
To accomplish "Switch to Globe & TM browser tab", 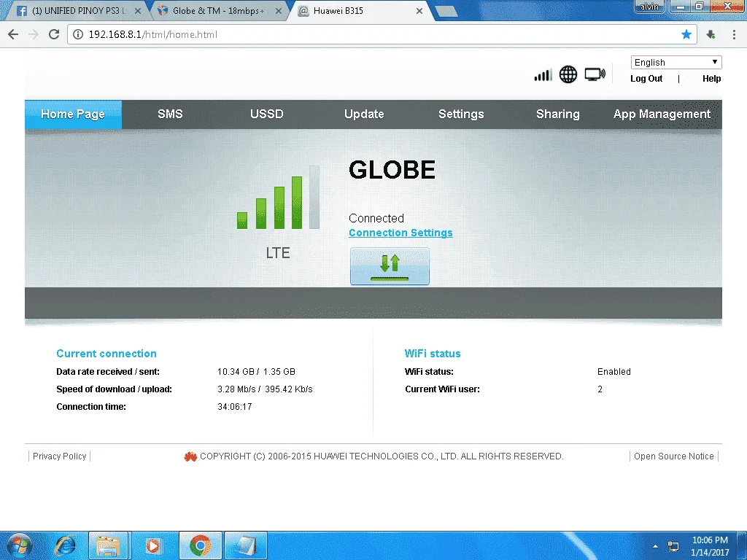I will 217,10.
